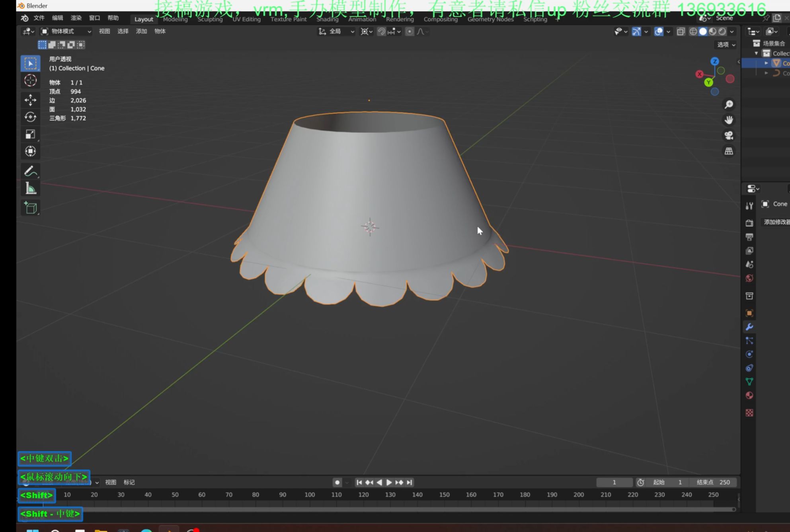
Task: Open the 编辑 menu
Action: 57,18
